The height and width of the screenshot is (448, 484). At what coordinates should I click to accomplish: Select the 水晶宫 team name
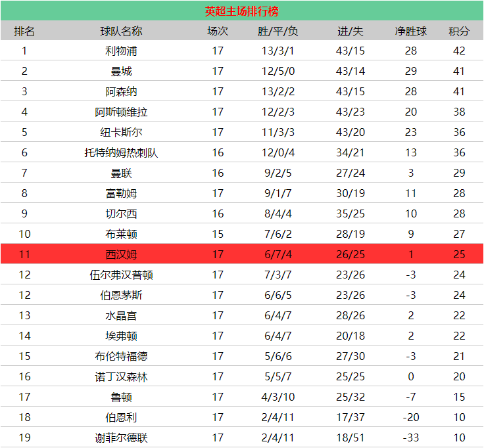(121, 315)
